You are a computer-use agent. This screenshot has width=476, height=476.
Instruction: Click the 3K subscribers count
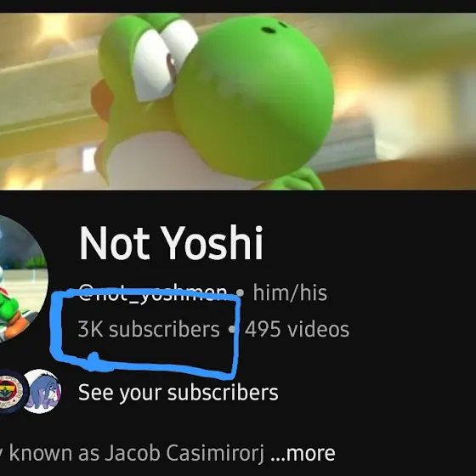pos(149,330)
